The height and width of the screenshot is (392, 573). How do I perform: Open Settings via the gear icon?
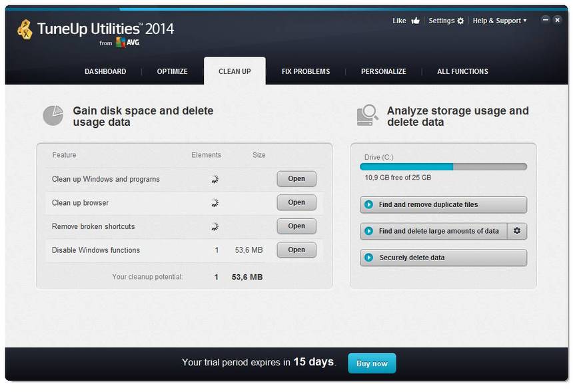tap(460, 21)
